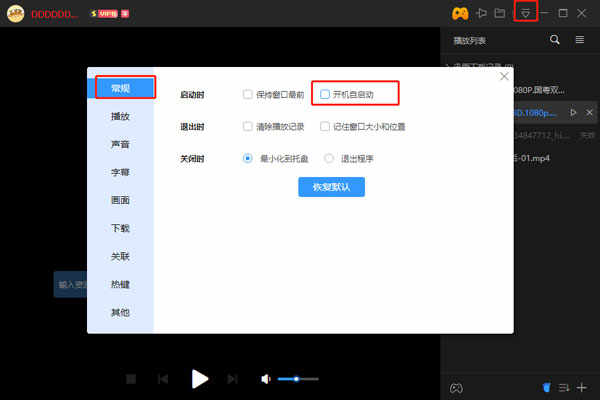
Task: Remove the highlighted 1080p playlist item
Action: 589,113
